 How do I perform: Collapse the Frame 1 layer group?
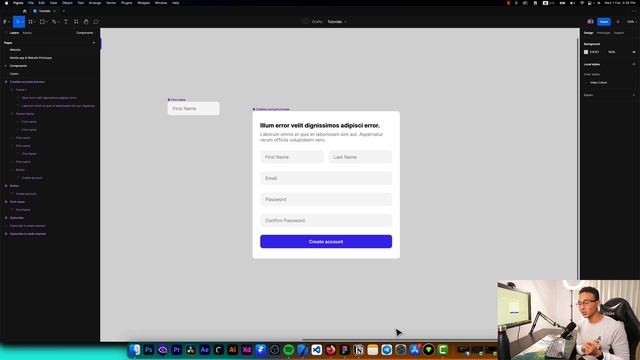point(12,90)
